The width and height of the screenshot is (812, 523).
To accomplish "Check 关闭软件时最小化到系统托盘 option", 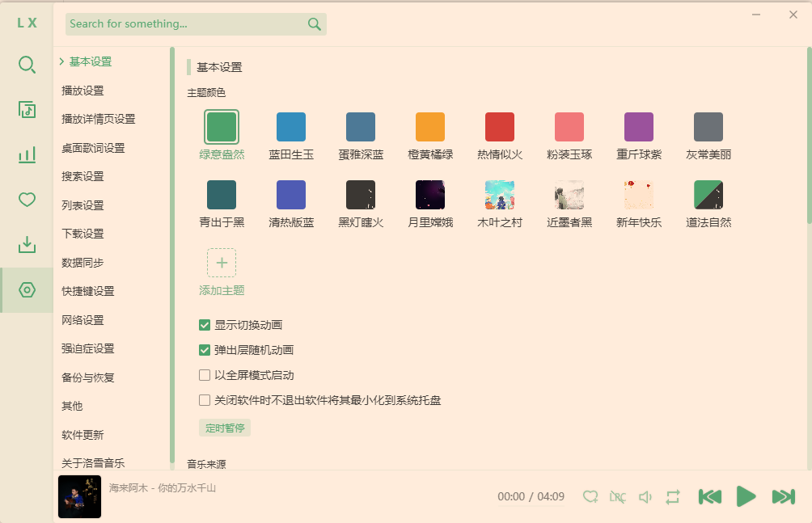I will click(205, 400).
